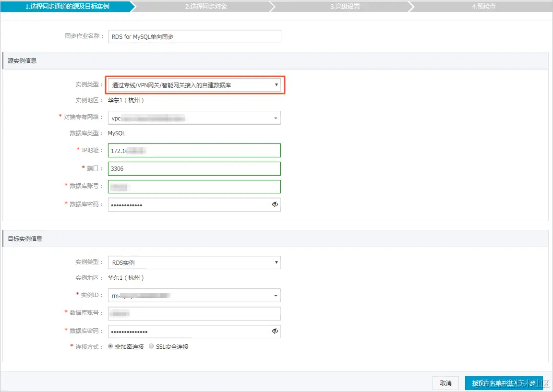Go to step 1.选择同步通道的源及目标实例
This screenshot has width=553, height=392.
coord(67,6)
